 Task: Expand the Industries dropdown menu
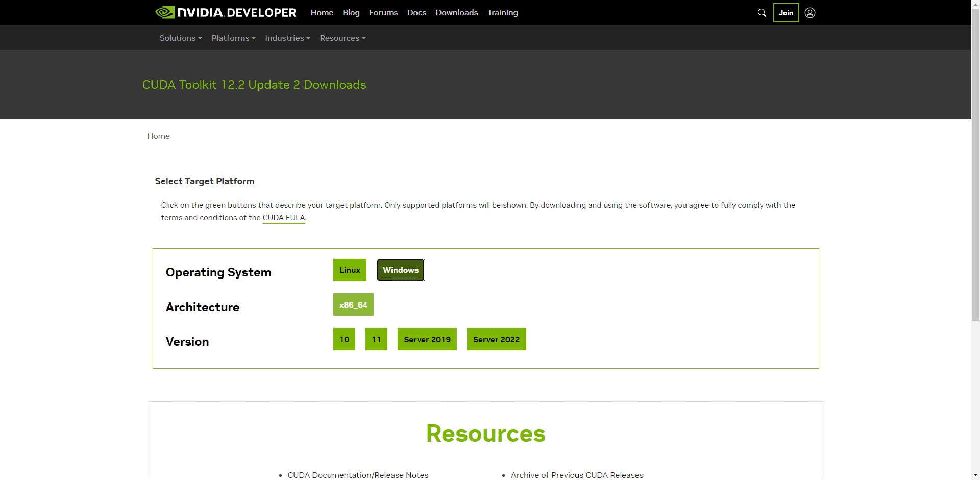[x=287, y=38]
